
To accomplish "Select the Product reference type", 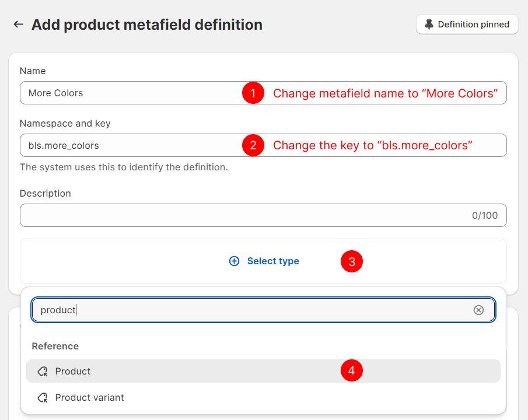I will coord(73,371).
